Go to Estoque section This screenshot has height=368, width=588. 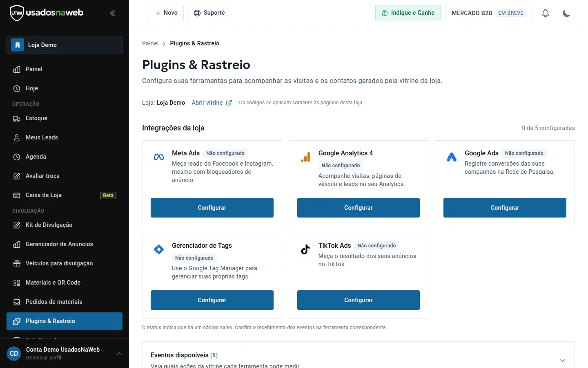[65, 118]
